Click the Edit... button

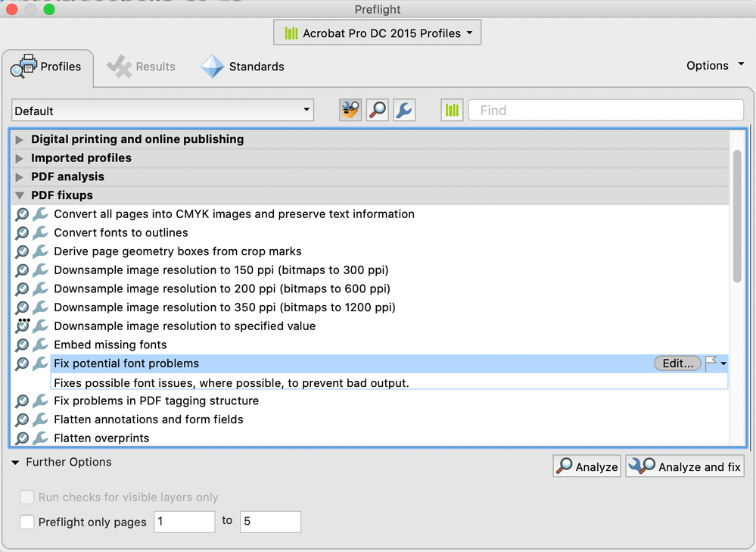click(x=677, y=363)
